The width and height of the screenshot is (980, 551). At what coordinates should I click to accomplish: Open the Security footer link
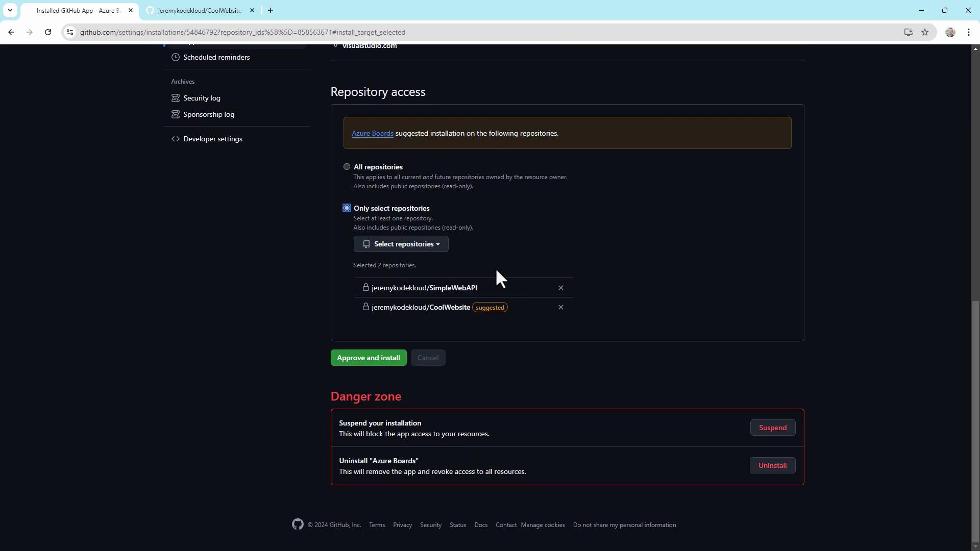[431, 525]
